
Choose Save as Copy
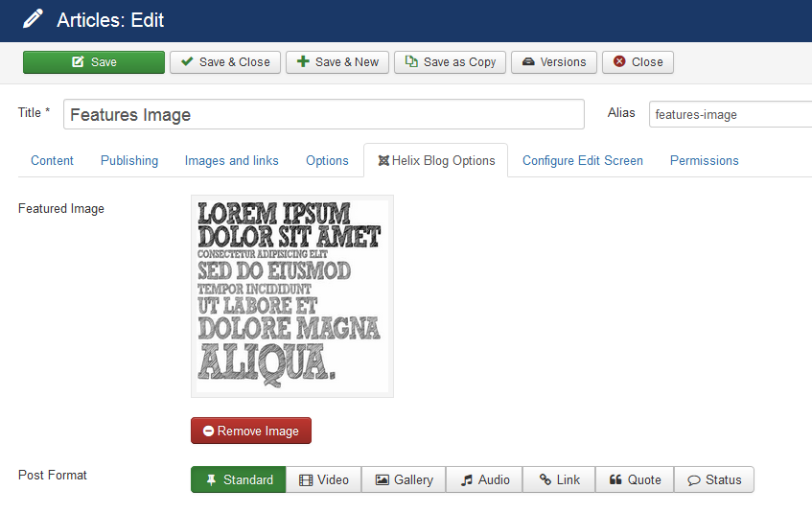pyautogui.click(x=450, y=62)
